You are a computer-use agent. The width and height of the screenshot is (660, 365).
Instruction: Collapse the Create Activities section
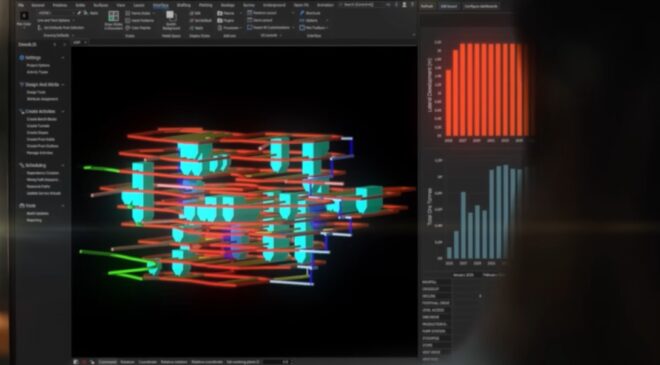click(63, 112)
